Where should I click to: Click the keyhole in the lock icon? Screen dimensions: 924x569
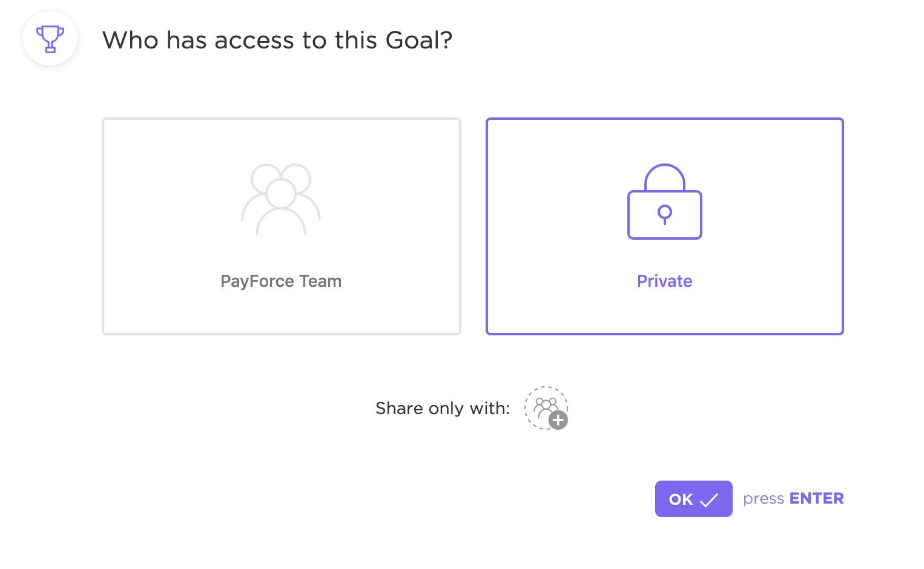(x=665, y=214)
